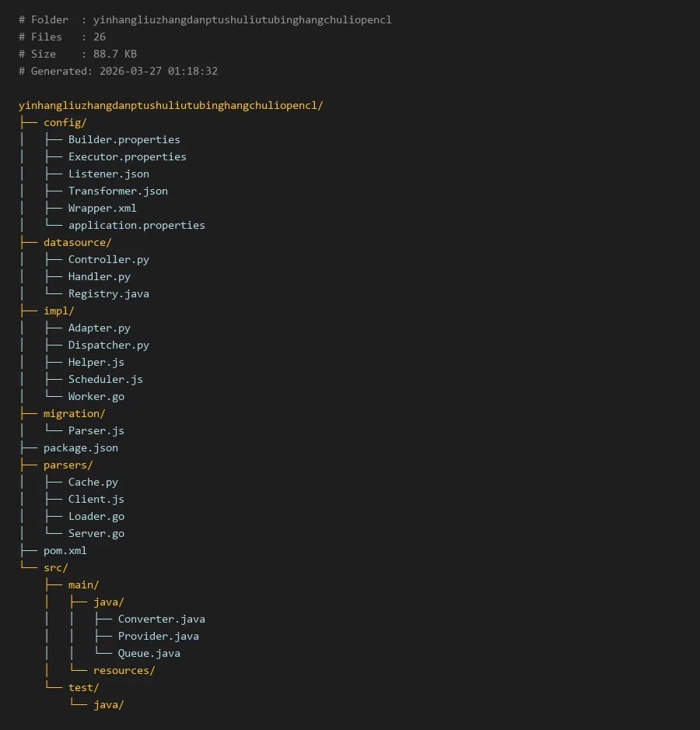Select Controller.py under datasource
Screen dimensions: 700x730
click(108, 260)
